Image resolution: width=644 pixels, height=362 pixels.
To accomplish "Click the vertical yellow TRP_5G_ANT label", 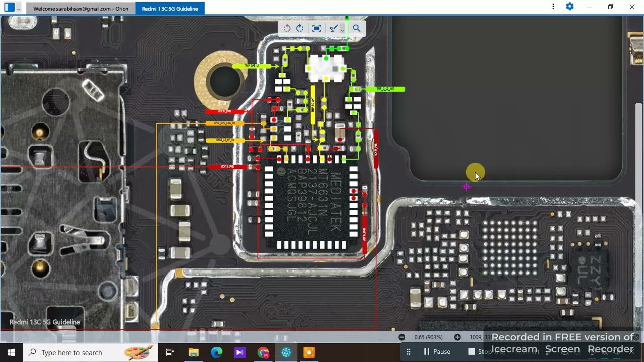I will click(x=313, y=105).
